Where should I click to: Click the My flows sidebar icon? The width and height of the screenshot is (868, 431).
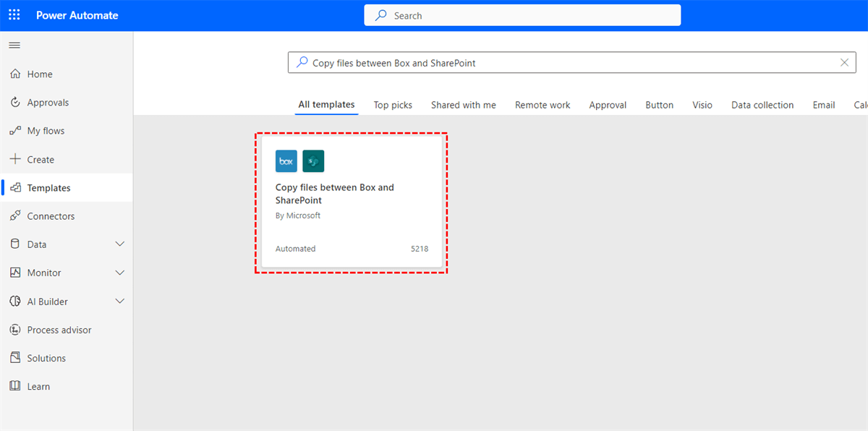tap(15, 131)
